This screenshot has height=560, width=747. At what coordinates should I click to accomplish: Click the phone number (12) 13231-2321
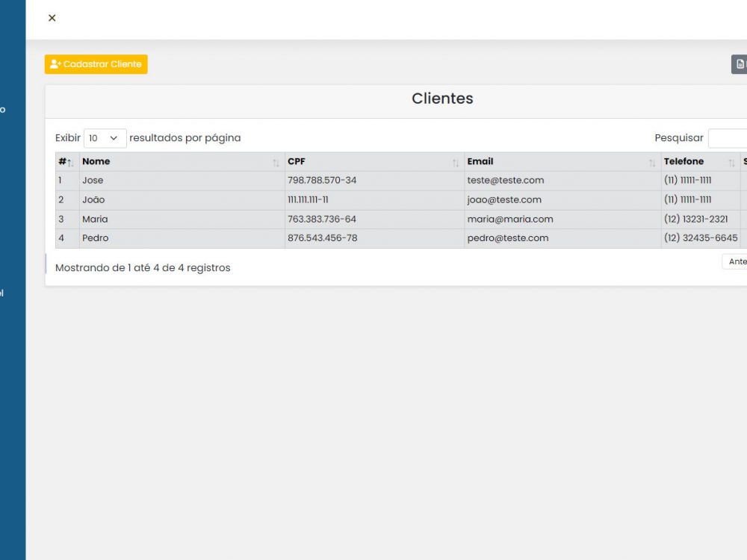(695, 220)
